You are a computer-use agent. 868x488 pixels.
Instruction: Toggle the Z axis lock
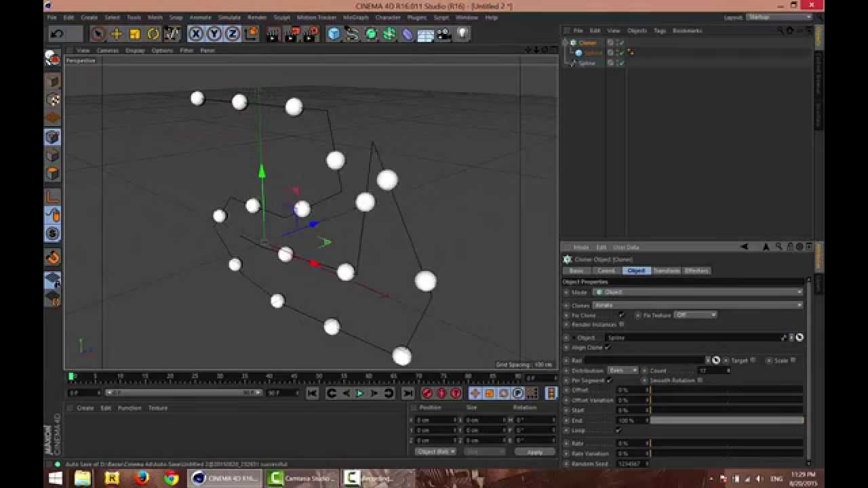232,33
